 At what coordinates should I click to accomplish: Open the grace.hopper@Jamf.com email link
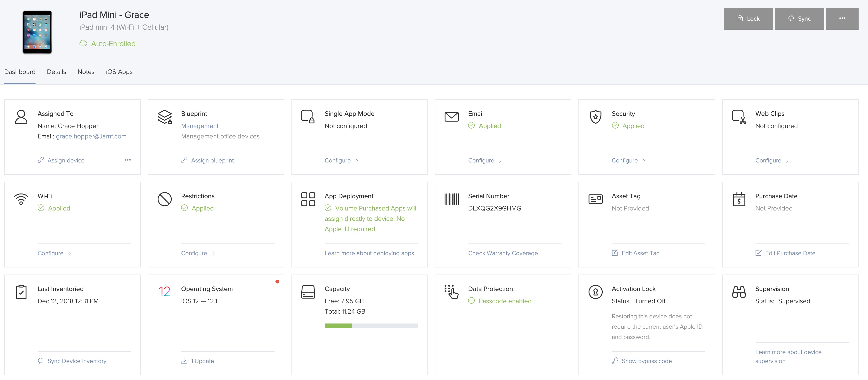pyautogui.click(x=91, y=136)
